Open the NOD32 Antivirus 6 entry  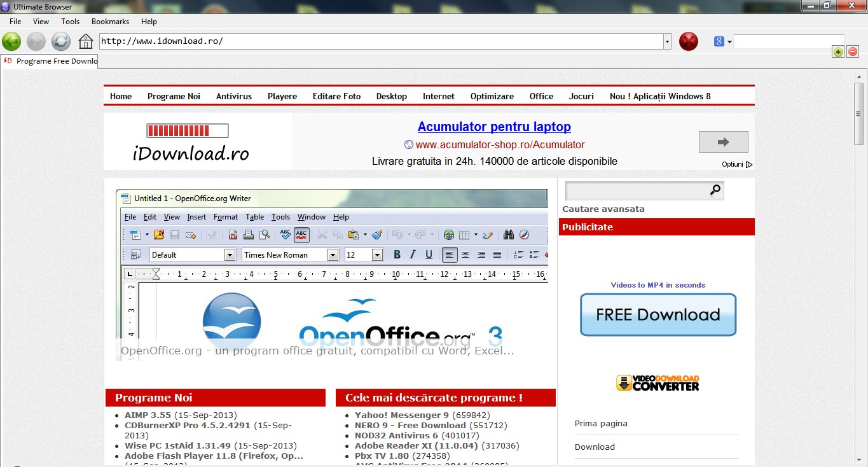pos(396,435)
